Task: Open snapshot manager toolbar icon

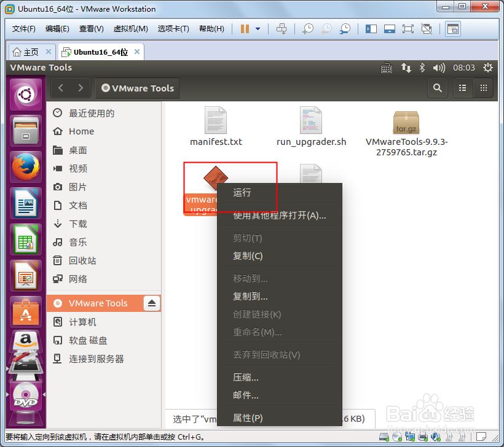Action: coord(345,29)
